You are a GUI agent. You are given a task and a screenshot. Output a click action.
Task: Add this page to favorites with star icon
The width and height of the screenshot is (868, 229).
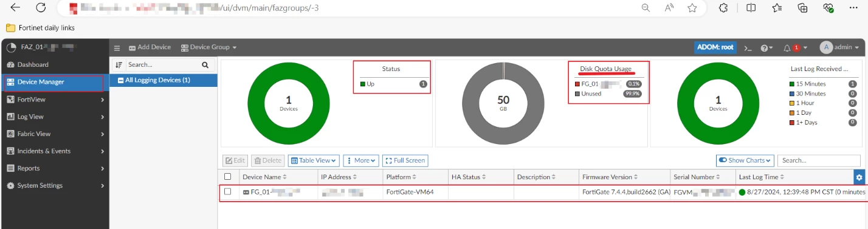692,8
